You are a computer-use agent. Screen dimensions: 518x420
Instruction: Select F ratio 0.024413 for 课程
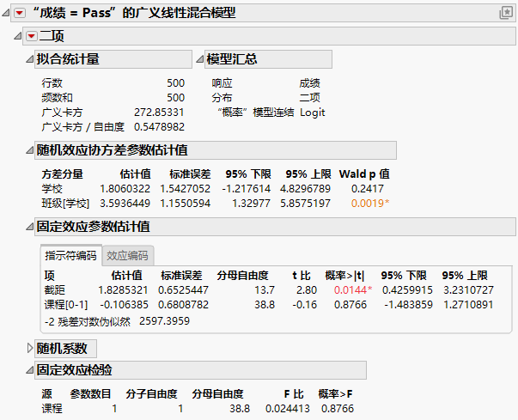pos(288,409)
